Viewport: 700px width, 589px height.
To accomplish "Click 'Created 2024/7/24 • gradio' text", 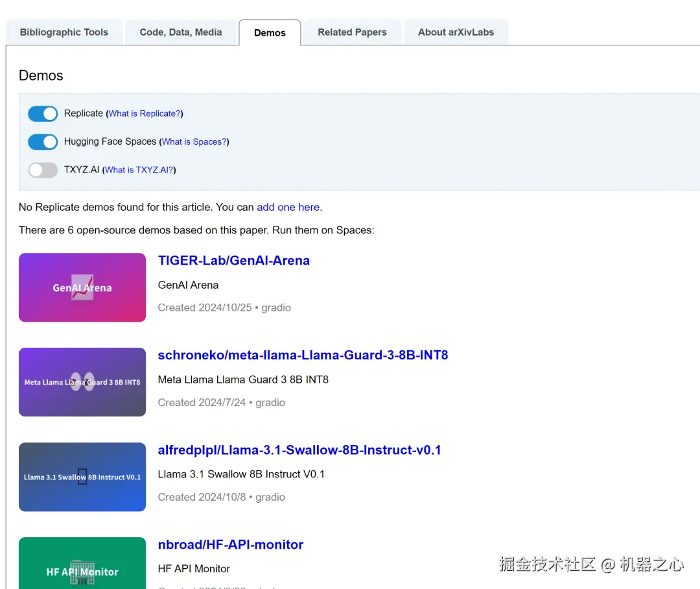I will coord(222,403).
